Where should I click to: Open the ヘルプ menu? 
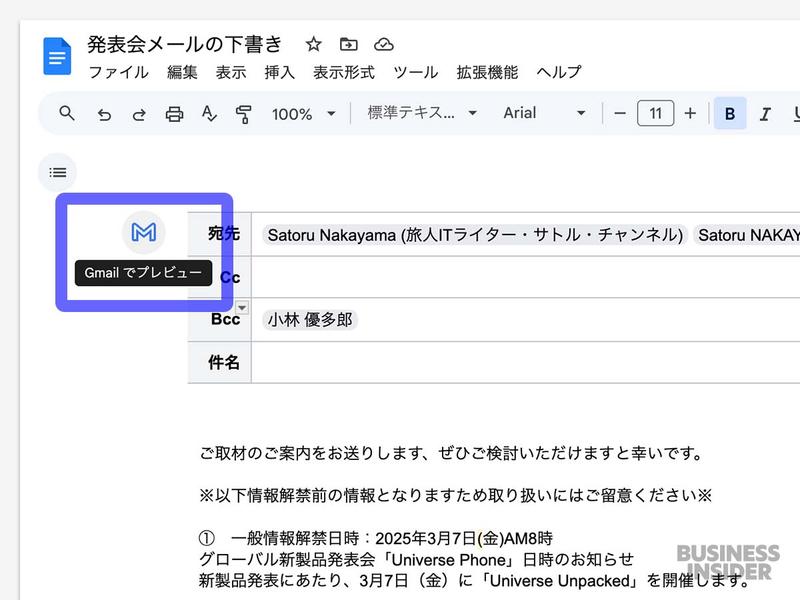click(x=559, y=72)
